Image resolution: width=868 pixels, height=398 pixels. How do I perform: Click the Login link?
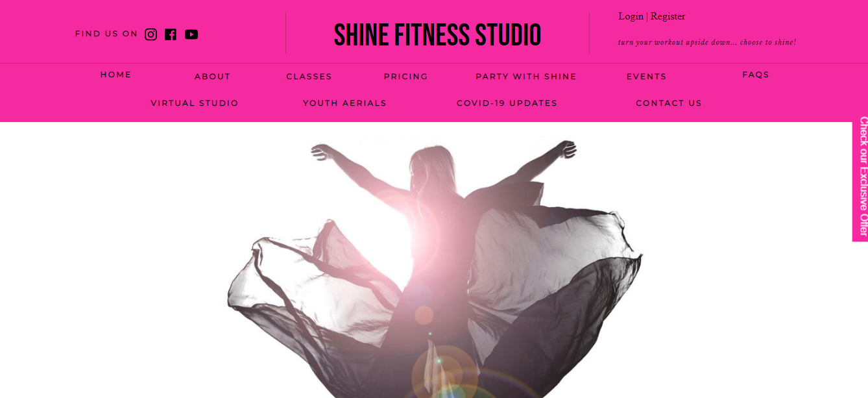(631, 16)
